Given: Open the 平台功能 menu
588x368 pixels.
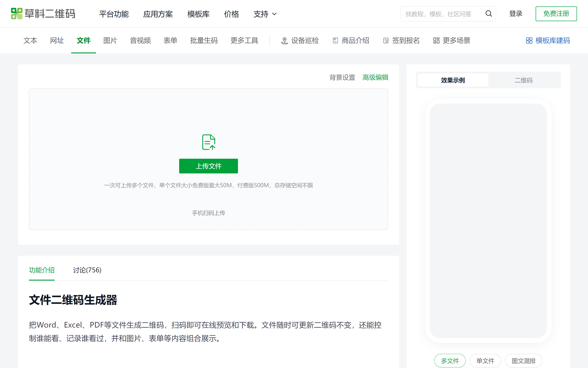Looking at the screenshot, I should click(x=114, y=14).
